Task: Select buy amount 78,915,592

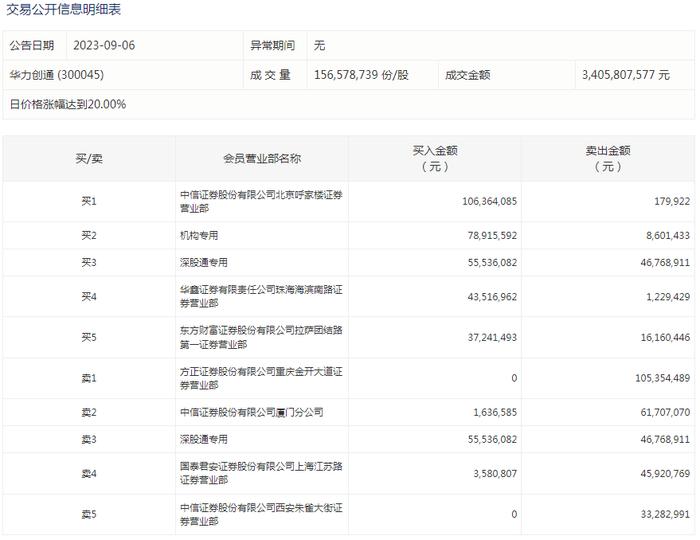Action: [492, 235]
